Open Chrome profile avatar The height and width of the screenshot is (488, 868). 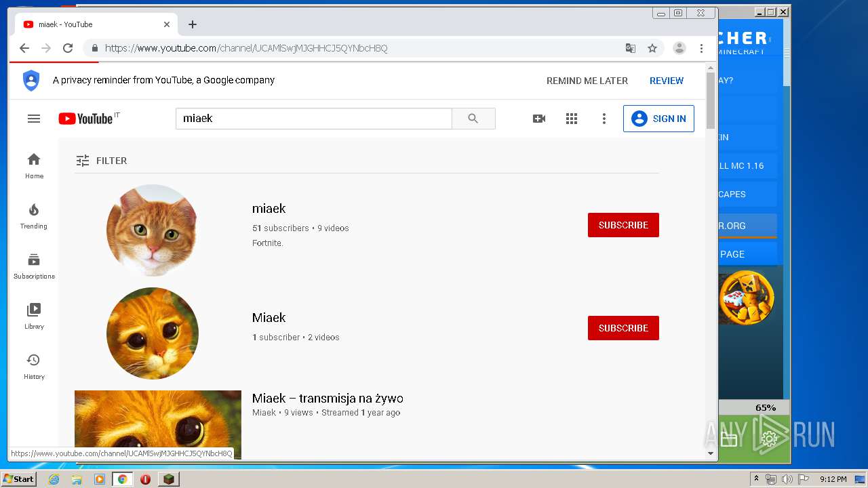click(679, 48)
